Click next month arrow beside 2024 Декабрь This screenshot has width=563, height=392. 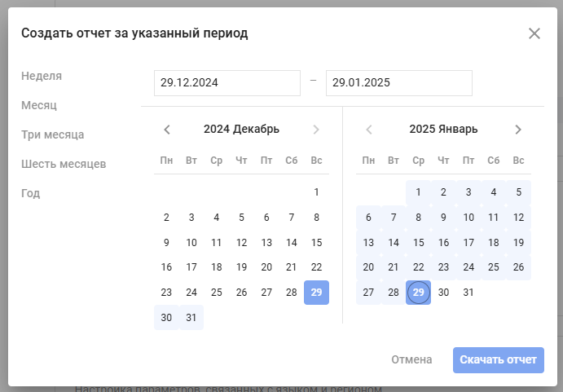click(x=316, y=130)
